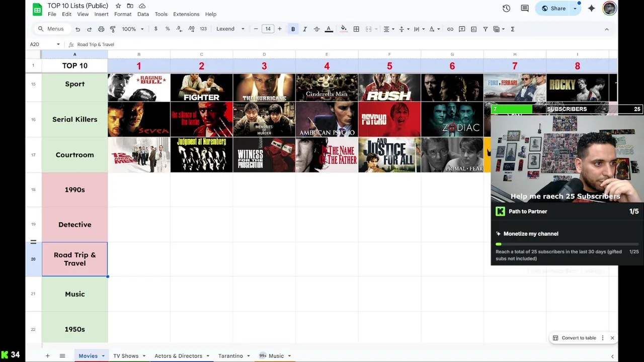Expand the Share options arrow
644x362 pixels.
(x=575, y=9)
